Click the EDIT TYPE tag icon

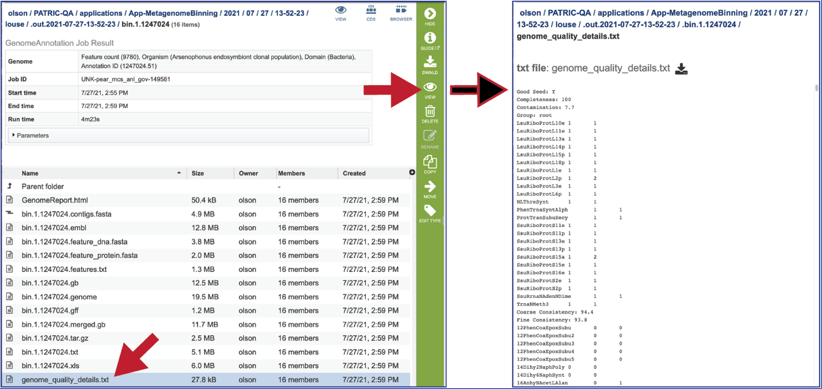[x=430, y=211]
